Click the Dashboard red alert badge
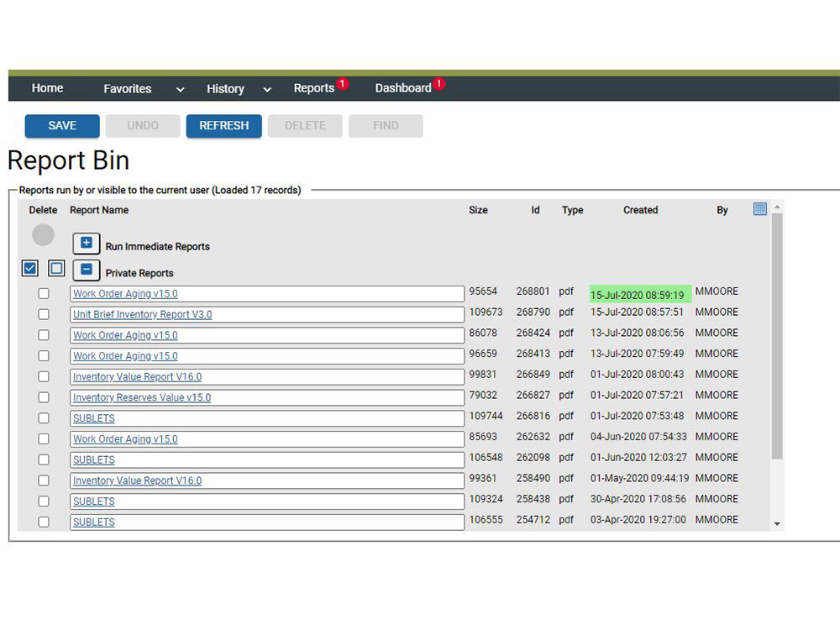The image size is (840, 630). (439, 84)
